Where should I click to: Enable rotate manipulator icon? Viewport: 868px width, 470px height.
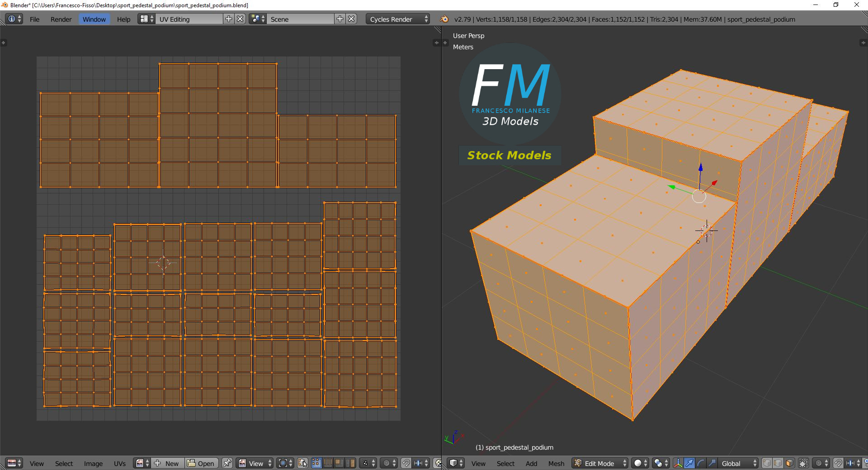(701, 463)
